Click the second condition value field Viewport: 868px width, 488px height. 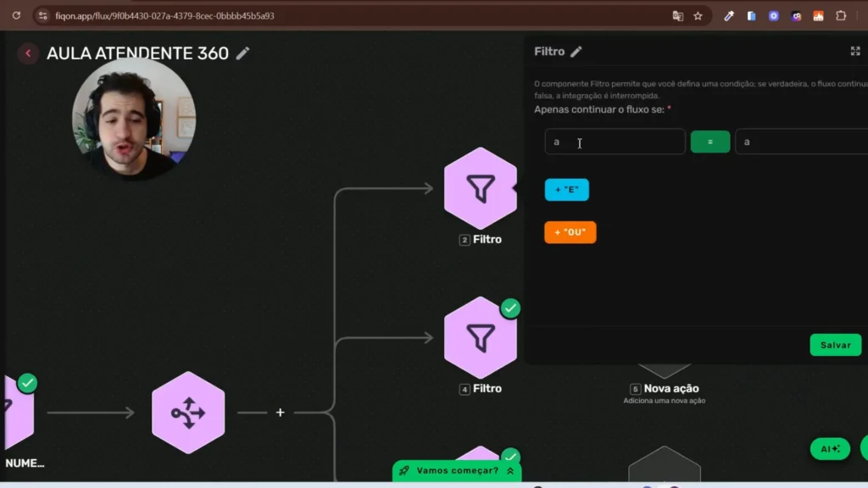802,141
